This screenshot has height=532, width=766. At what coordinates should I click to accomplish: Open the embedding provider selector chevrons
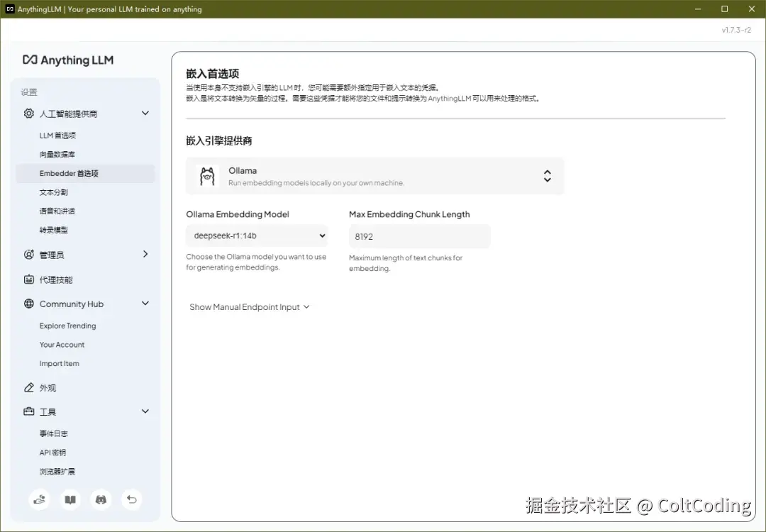(x=547, y=175)
